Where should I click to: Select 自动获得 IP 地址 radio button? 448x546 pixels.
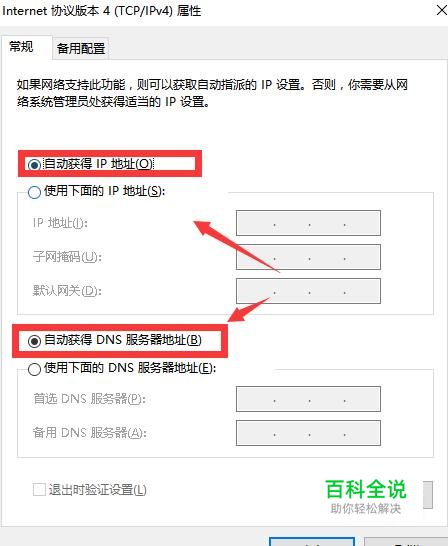point(34,164)
